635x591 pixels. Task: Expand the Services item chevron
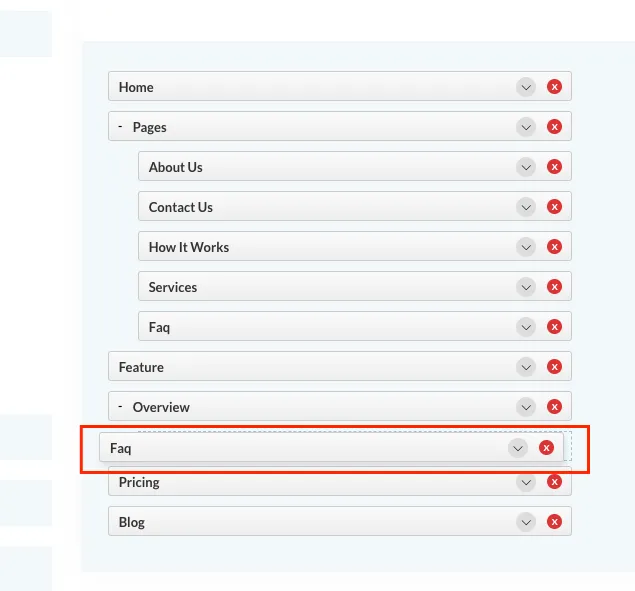(526, 287)
